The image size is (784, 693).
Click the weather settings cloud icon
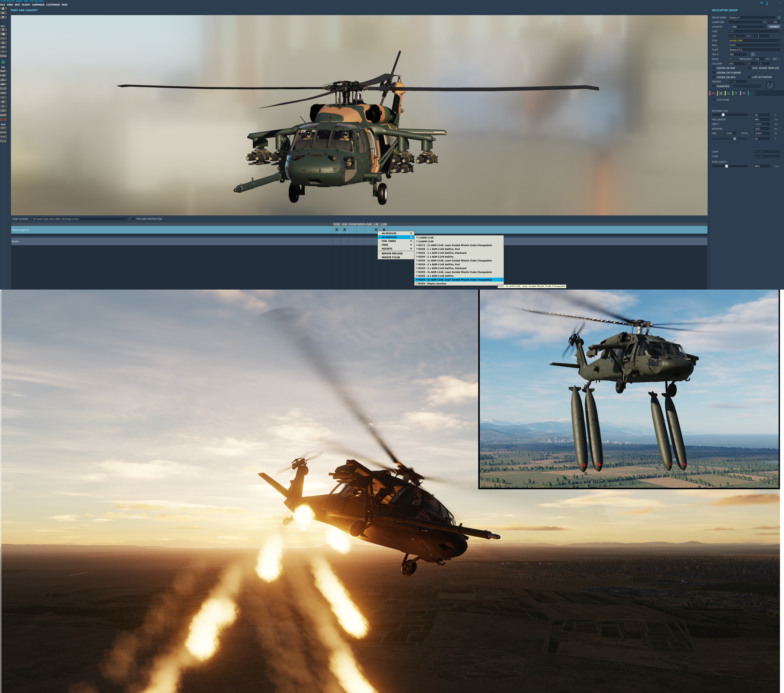tap(3, 34)
